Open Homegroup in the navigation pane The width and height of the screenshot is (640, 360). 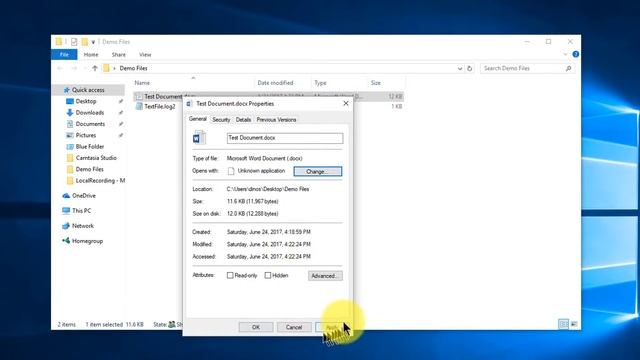tap(87, 241)
